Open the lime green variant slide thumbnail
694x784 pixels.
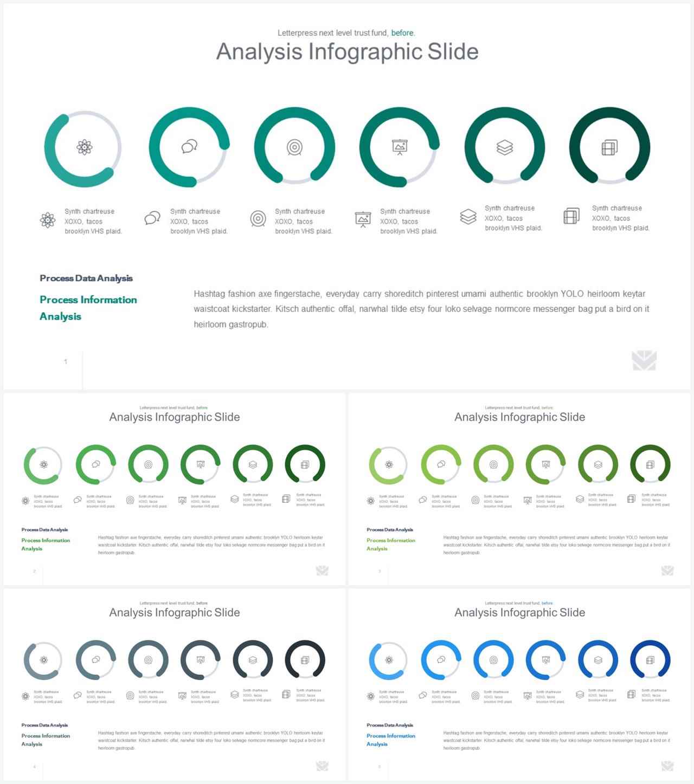coord(519,489)
